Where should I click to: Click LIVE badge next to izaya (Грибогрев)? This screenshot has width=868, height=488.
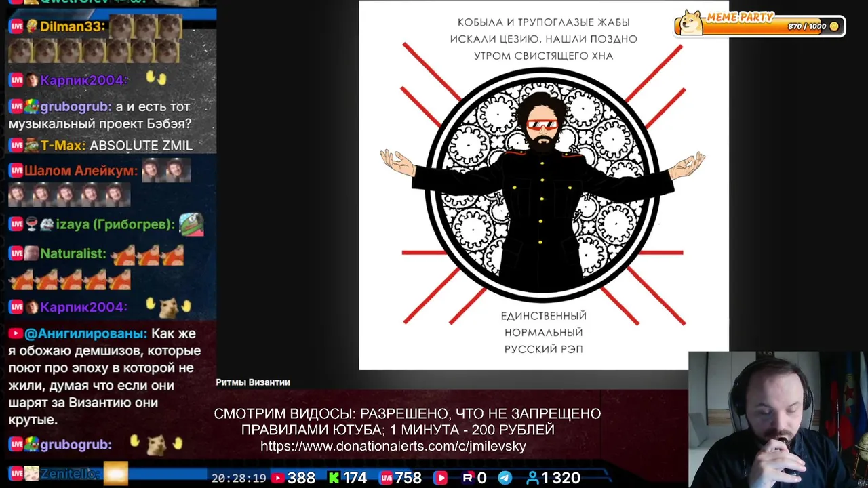(16, 224)
